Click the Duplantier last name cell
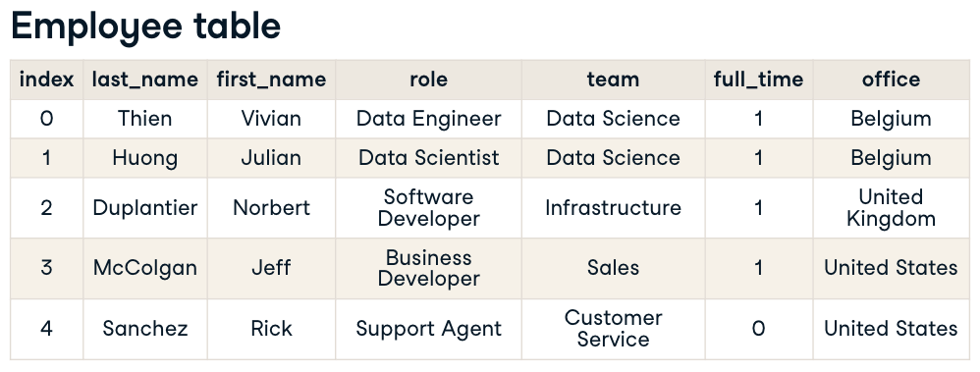 tap(145, 207)
